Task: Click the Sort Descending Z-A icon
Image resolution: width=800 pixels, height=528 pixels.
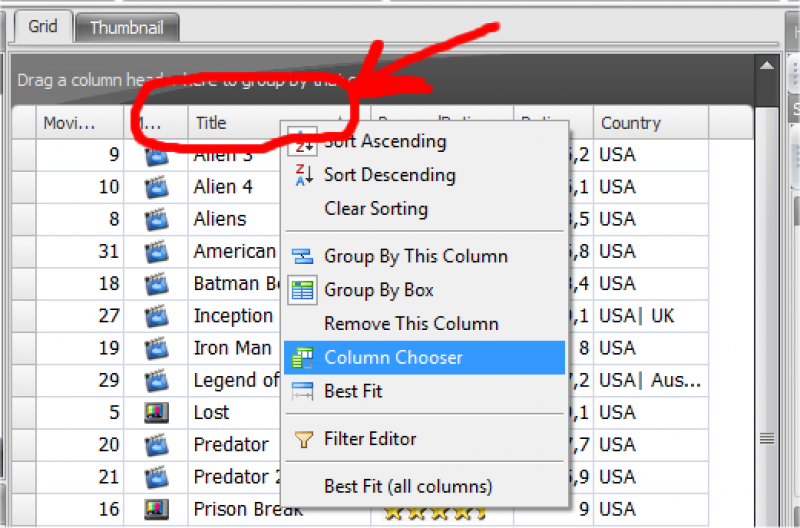Action: pyautogui.click(x=303, y=176)
